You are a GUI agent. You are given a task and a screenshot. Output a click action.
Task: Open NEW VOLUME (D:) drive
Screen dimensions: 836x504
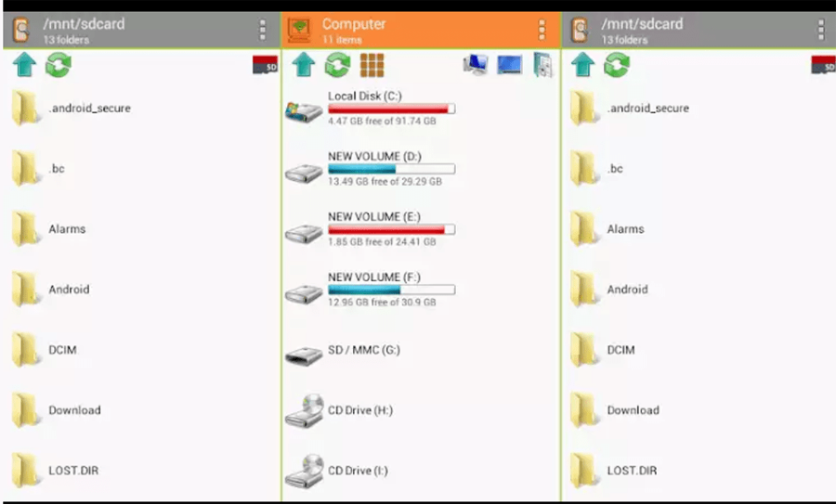click(421, 169)
